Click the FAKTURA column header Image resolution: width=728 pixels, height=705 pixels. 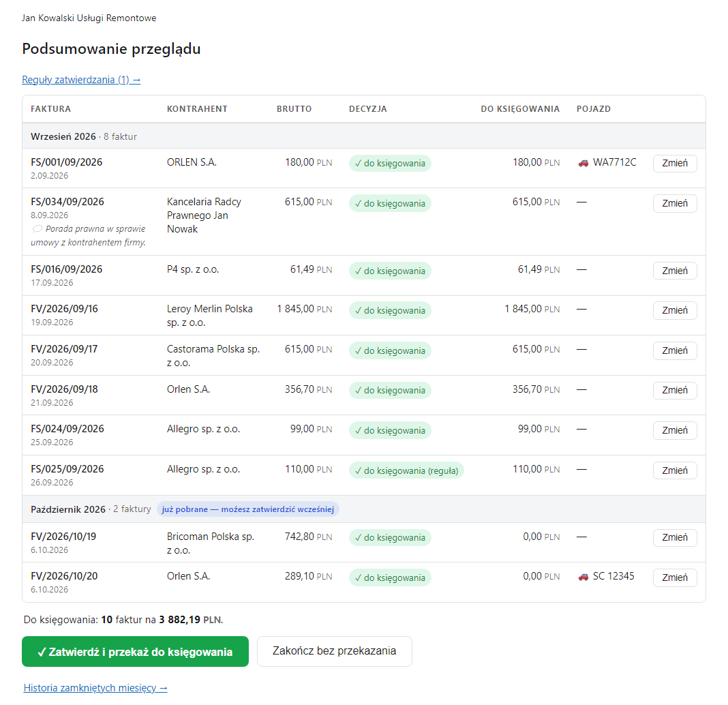(x=50, y=109)
